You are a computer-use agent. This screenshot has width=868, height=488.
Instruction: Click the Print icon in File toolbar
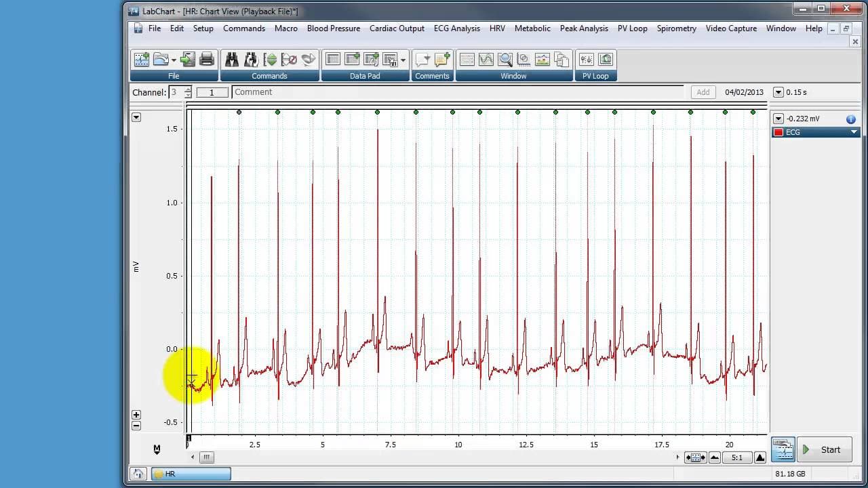[207, 60]
